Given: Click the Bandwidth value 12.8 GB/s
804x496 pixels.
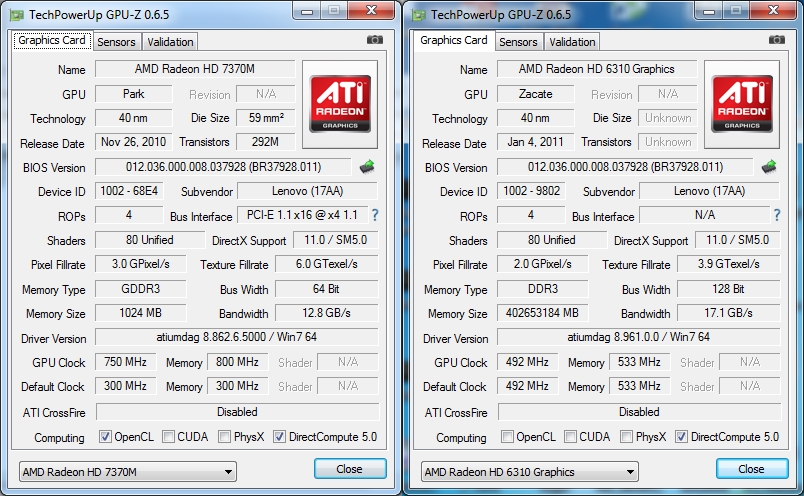Looking at the screenshot, I should pyautogui.click(x=327, y=313).
